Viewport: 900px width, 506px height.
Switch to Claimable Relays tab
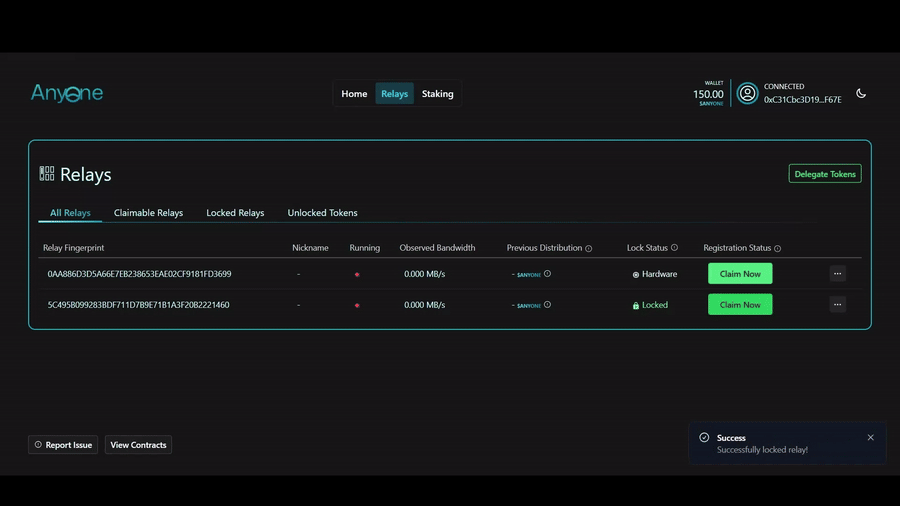(x=148, y=213)
